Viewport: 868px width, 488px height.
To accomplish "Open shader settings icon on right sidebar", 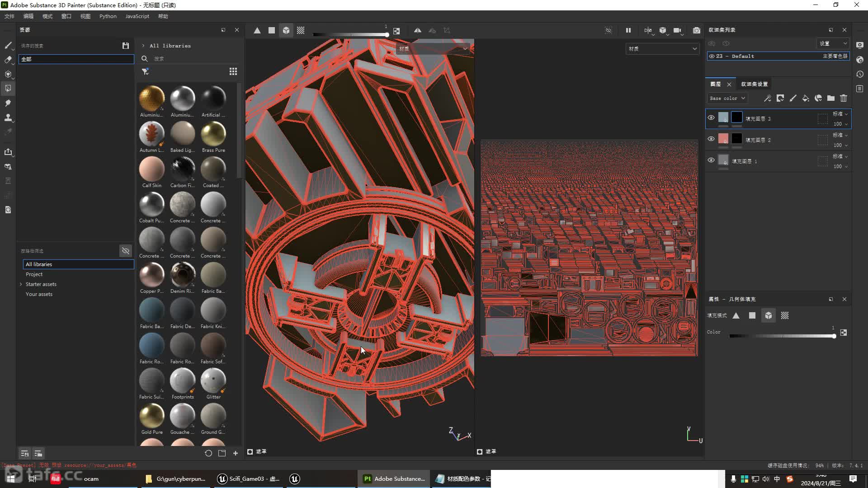I will point(860,60).
